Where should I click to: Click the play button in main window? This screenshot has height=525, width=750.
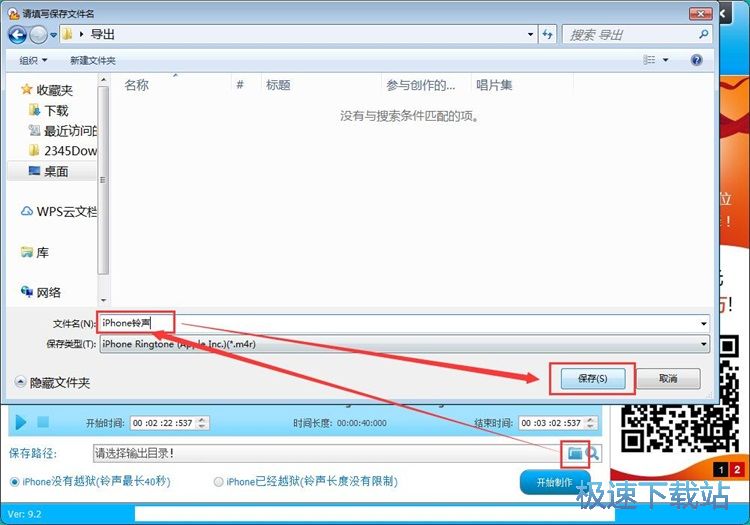(x=21, y=422)
